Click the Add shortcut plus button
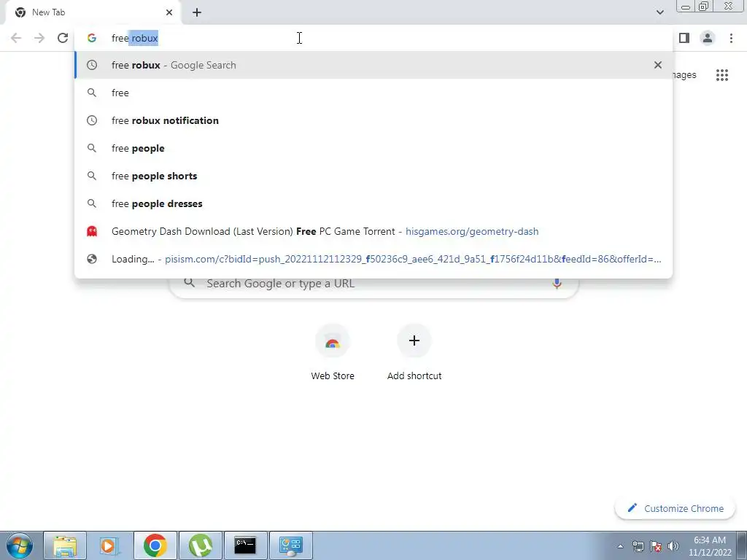This screenshot has width=747, height=560. tap(414, 341)
